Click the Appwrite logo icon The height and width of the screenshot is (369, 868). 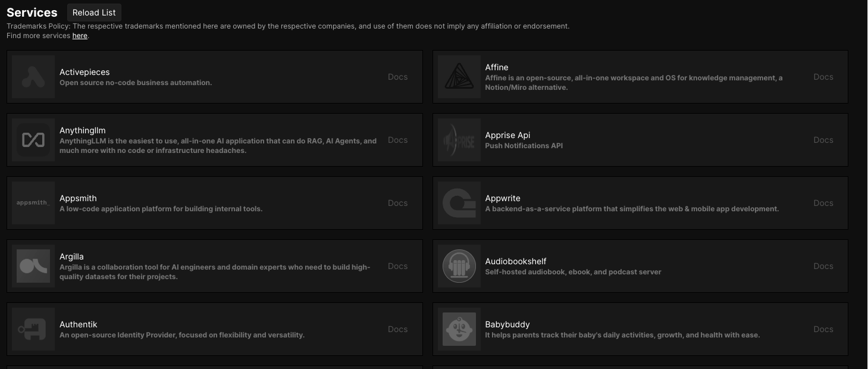(459, 203)
